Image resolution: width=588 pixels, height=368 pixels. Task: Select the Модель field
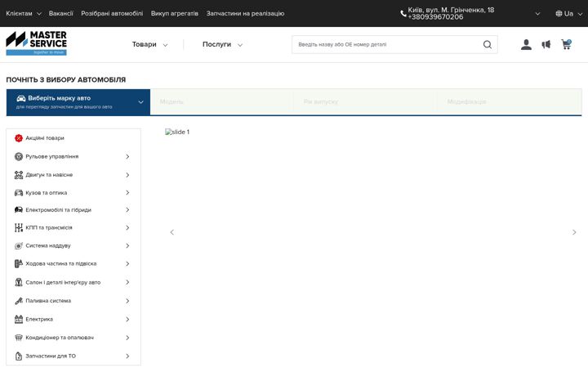tap(222, 101)
